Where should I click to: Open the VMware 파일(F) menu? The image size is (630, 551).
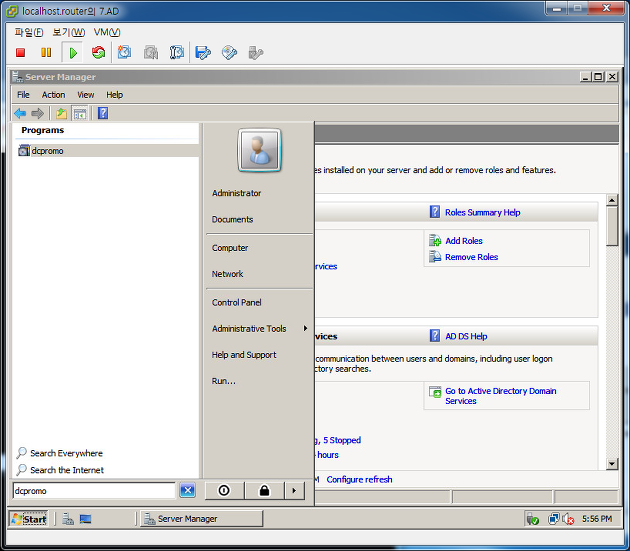(29, 32)
